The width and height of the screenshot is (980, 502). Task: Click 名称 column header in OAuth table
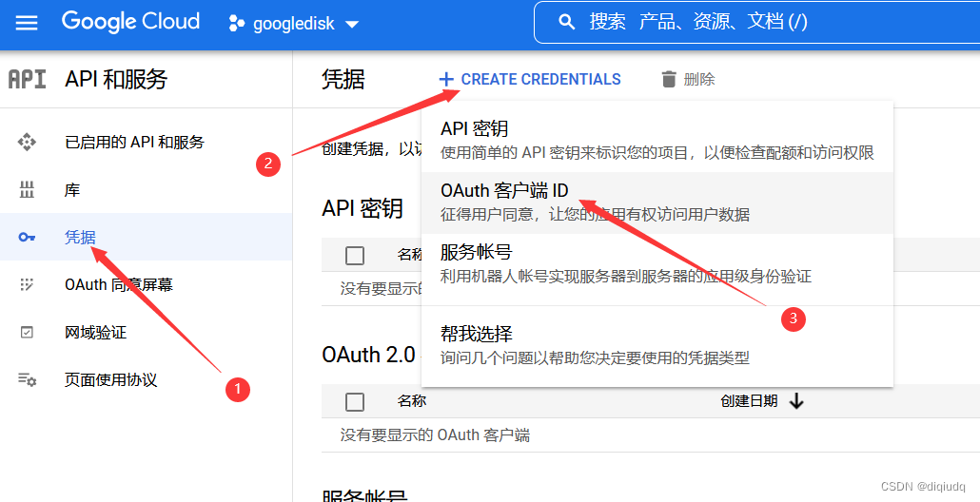[x=412, y=401]
